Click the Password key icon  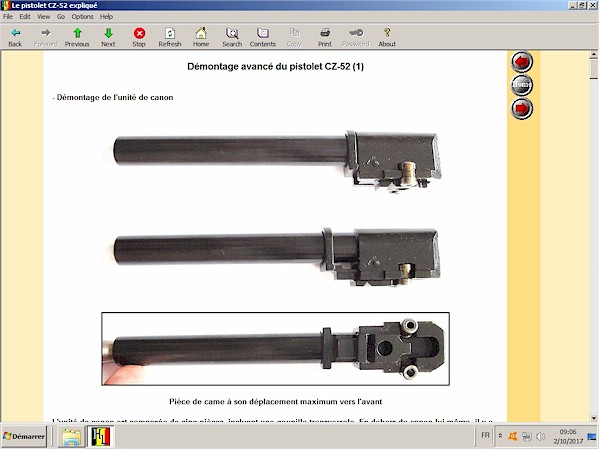click(356, 33)
